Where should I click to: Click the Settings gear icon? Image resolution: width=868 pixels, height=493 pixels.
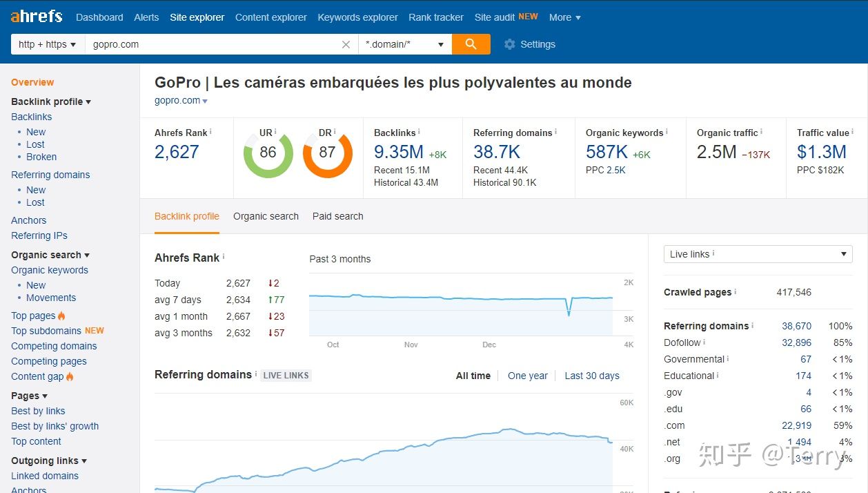[x=510, y=44]
